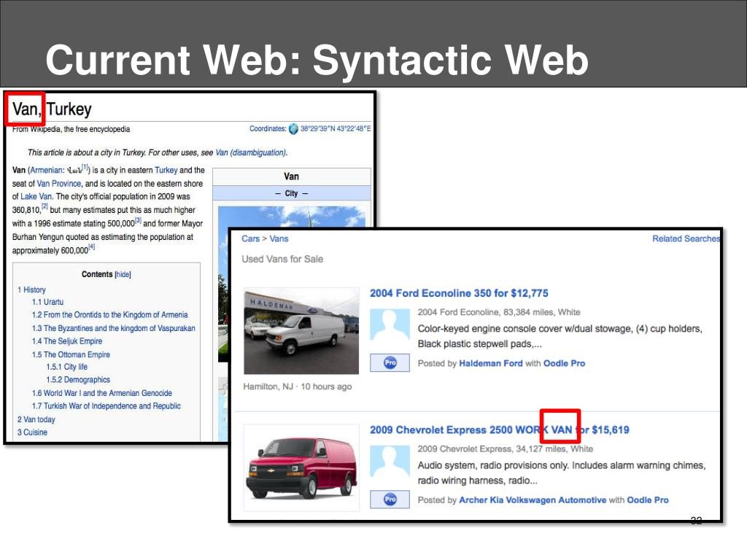Open Related Searches link
Viewport: 747px width, 560px height.
[686, 238]
